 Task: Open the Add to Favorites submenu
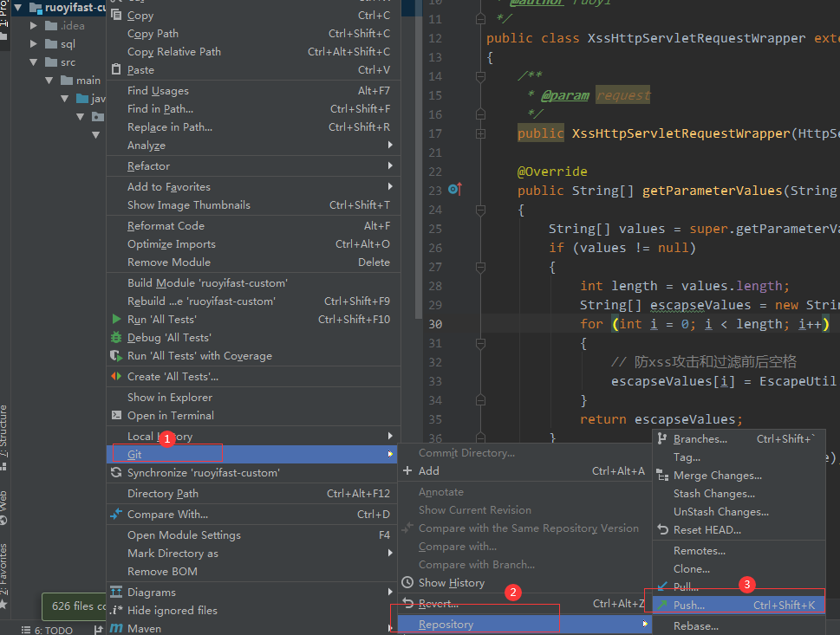[253, 187]
